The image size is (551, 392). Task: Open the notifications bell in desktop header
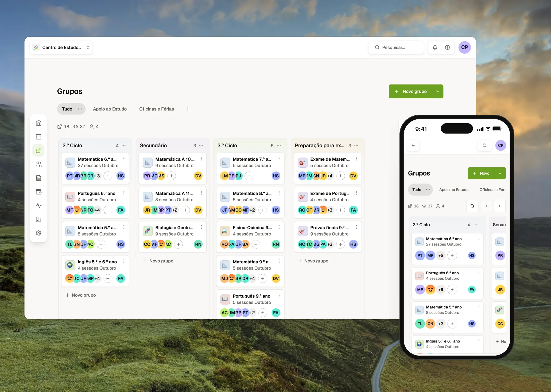pyautogui.click(x=435, y=47)
